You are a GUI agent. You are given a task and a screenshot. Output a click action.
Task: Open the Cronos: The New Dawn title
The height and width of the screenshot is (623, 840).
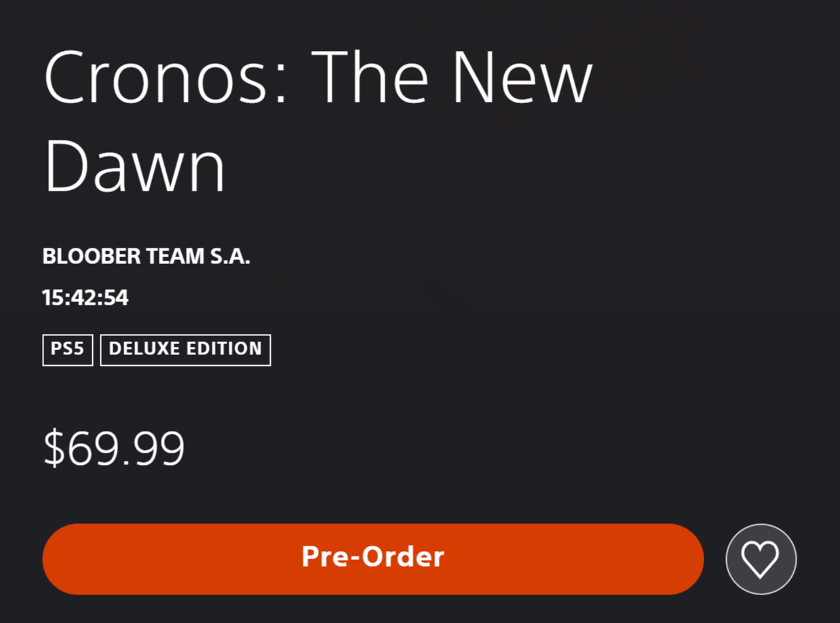coord(318,121)
